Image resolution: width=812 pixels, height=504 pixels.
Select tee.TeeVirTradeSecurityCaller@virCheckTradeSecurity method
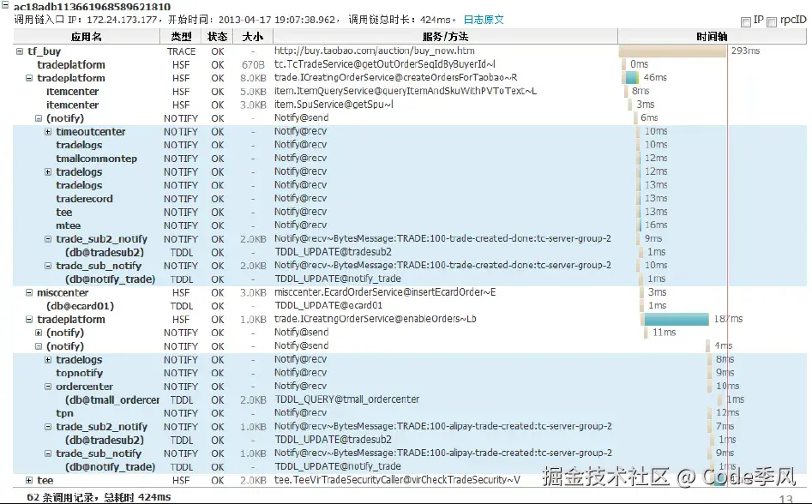pyautogui.click(x=398, y=480)
